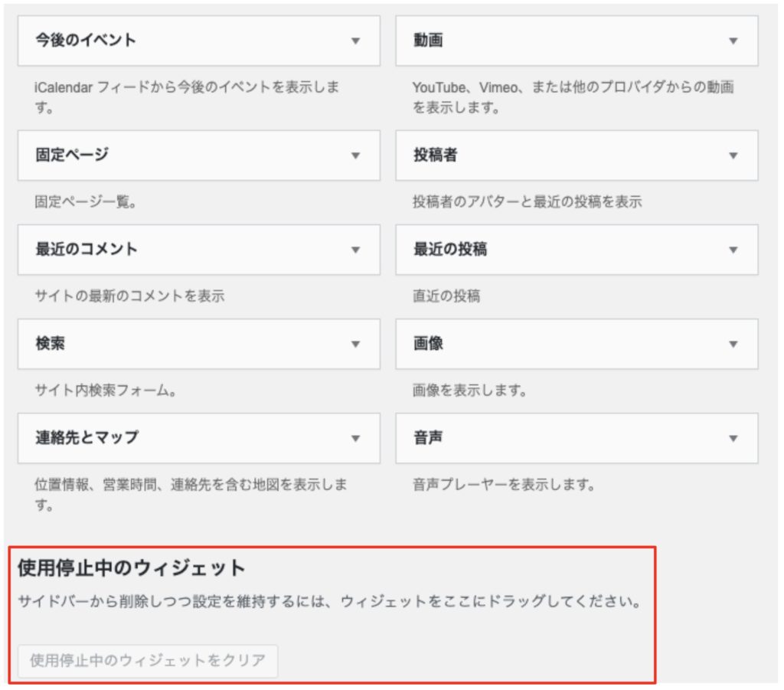
Task: Open the 投稿者 widget dropdown arrow
Action: [733, 155]
